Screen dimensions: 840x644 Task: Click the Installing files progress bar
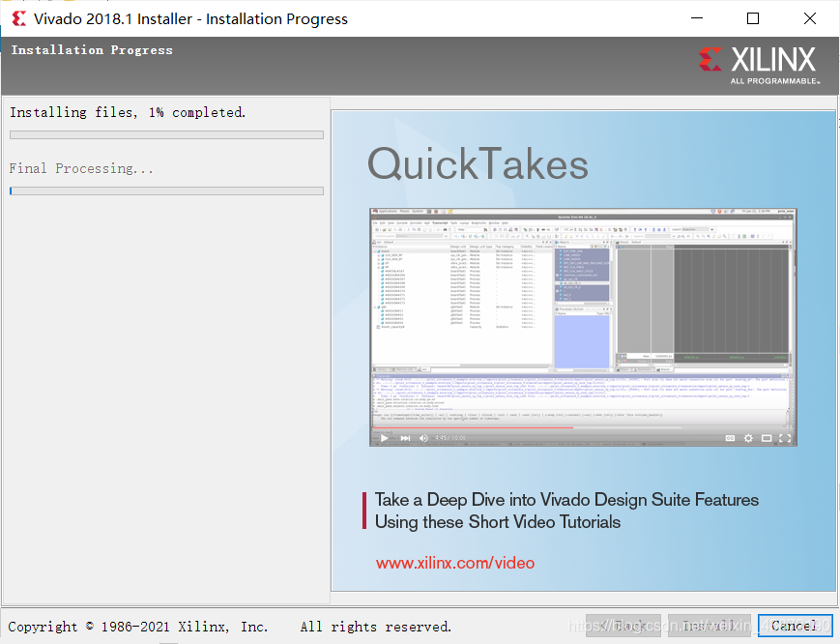tap(166, 135)
